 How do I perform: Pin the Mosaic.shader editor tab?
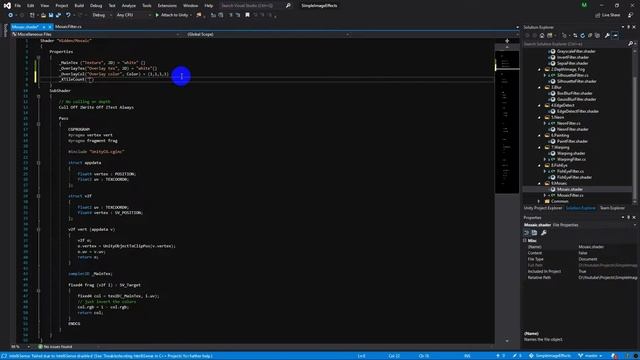click(x=44, y=27)
